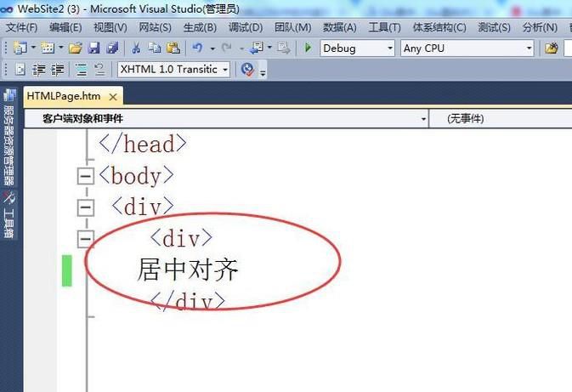Open the Any CPU platform dropdown
The width and height of the screenshot is (572, 392).
coord(467,48)
